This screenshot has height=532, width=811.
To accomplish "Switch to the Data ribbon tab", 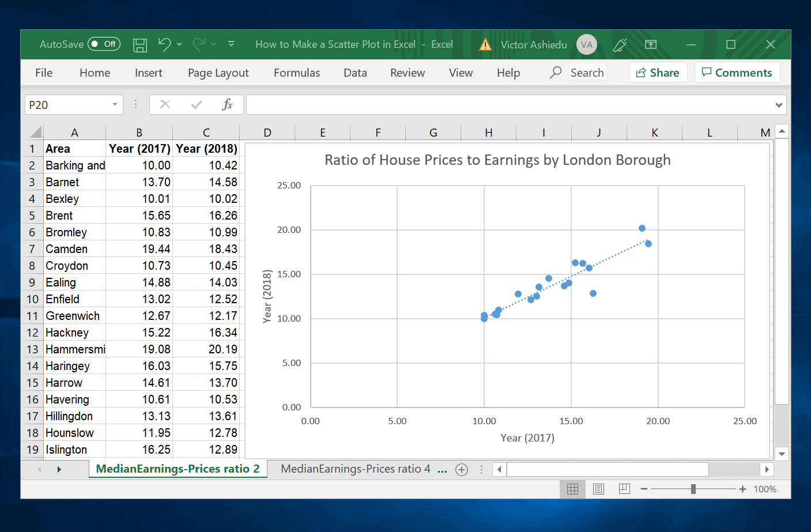I will coord(355,73).
